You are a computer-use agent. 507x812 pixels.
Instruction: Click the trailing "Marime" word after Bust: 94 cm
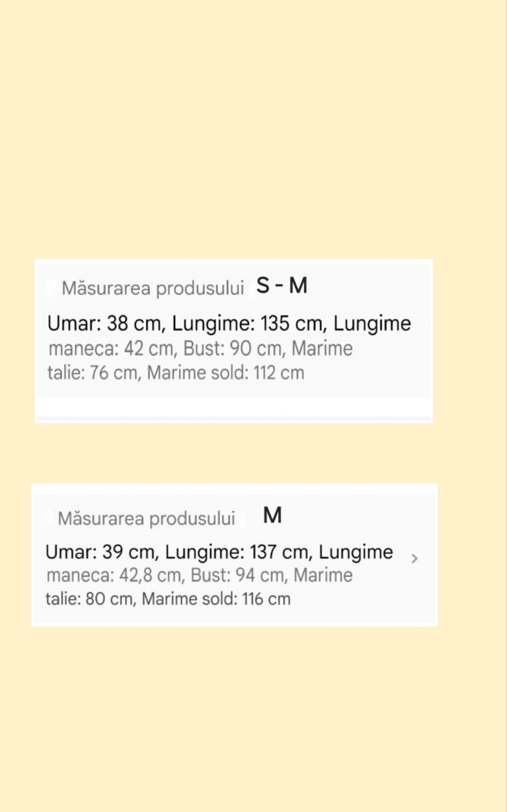click(x=323, y=575)
